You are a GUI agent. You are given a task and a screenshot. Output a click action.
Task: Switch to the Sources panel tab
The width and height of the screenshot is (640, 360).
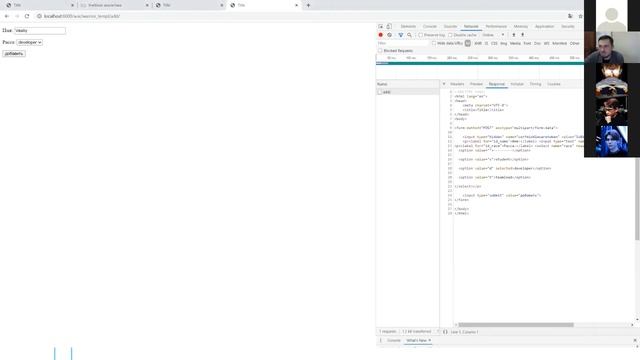450,27
